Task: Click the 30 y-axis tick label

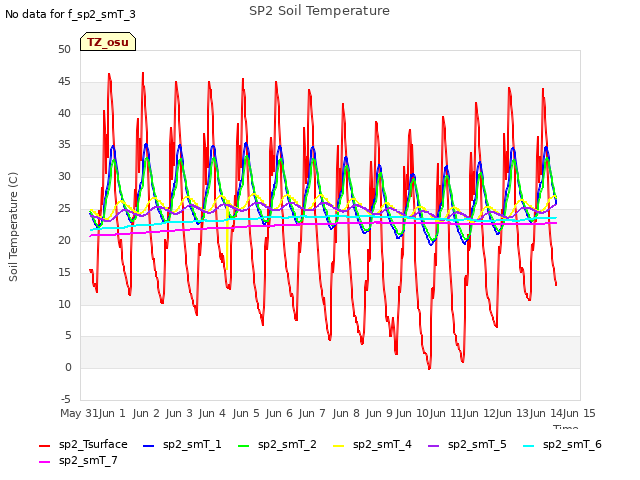Action: click(x=64, y=176)
